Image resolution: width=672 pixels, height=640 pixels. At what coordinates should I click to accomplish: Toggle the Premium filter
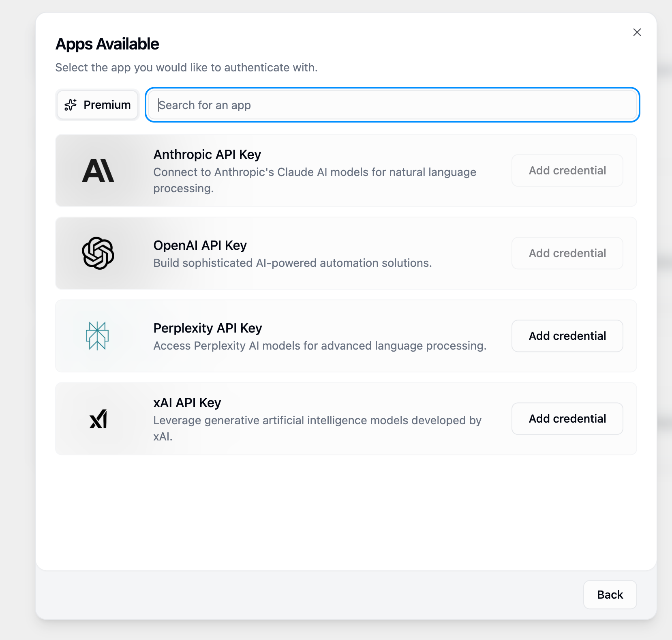click(x=98, y=105)
